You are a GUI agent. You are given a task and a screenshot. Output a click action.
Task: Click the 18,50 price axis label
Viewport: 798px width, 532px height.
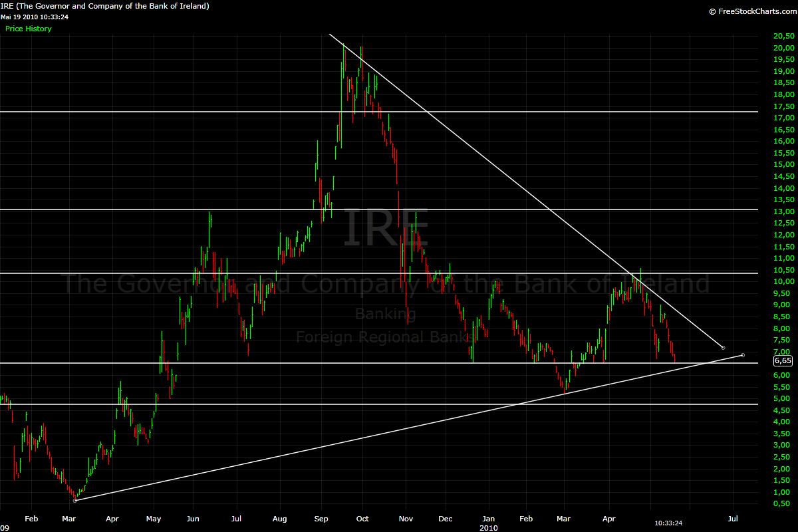coord(783,82)
